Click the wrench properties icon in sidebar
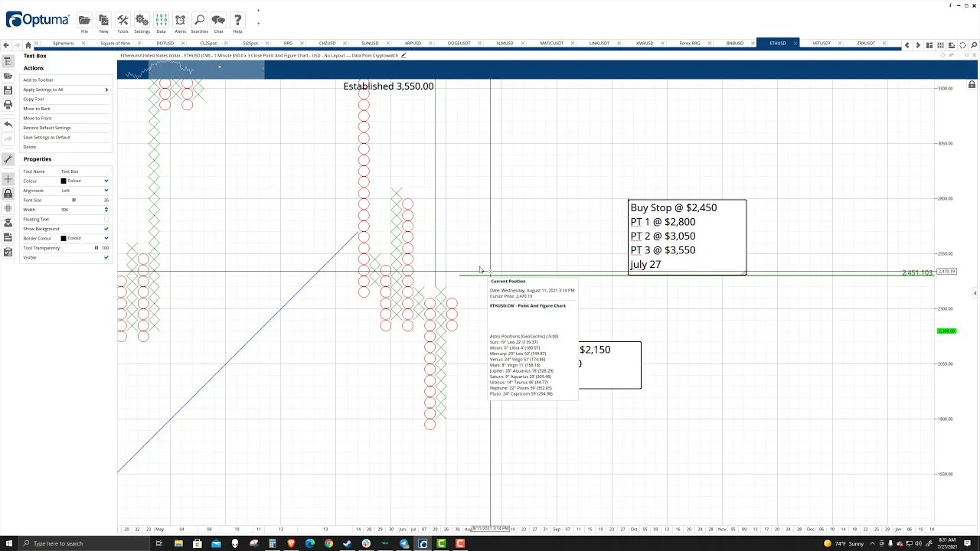Viewport: 980px width, 551px height. 8,159
